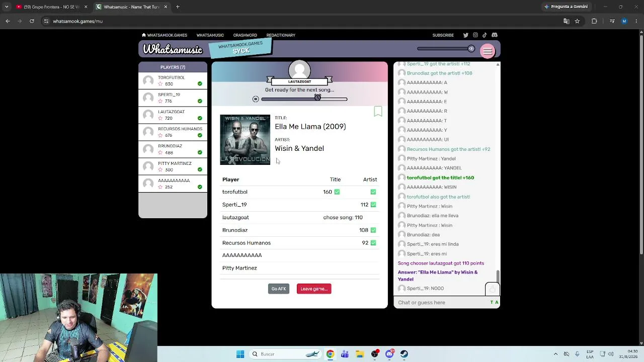Click Recursos Humanos' avatar in players list
Image resolution: width=644 pixels, height=362 pixels.
pyautogui.click(x=148, y=132)
